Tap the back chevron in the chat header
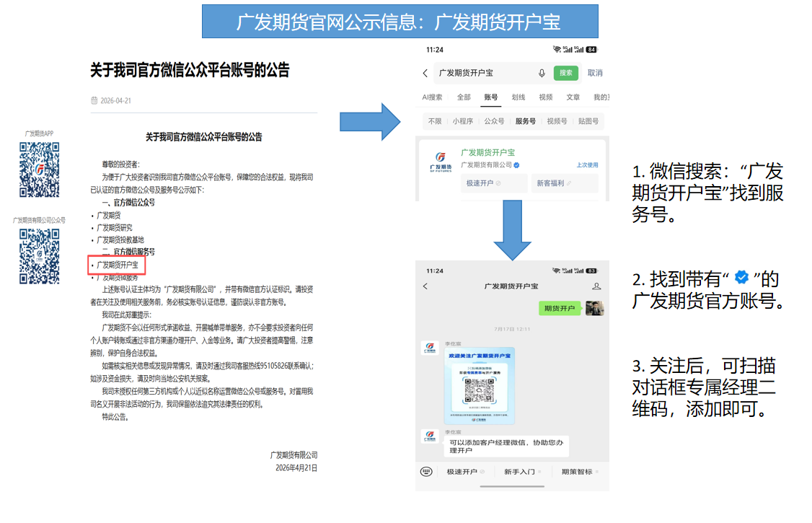The image size is (812, 523). point(425,286)
